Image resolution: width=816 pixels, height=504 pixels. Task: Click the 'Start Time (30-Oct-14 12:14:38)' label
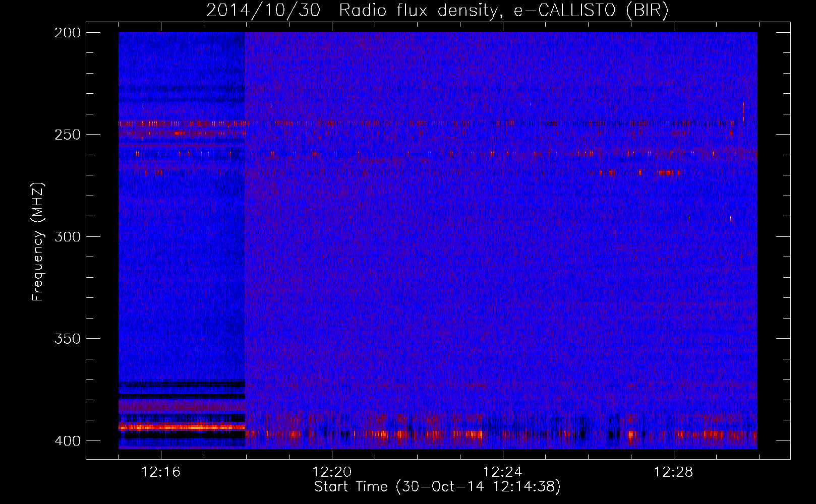click(x=437, y=487)
